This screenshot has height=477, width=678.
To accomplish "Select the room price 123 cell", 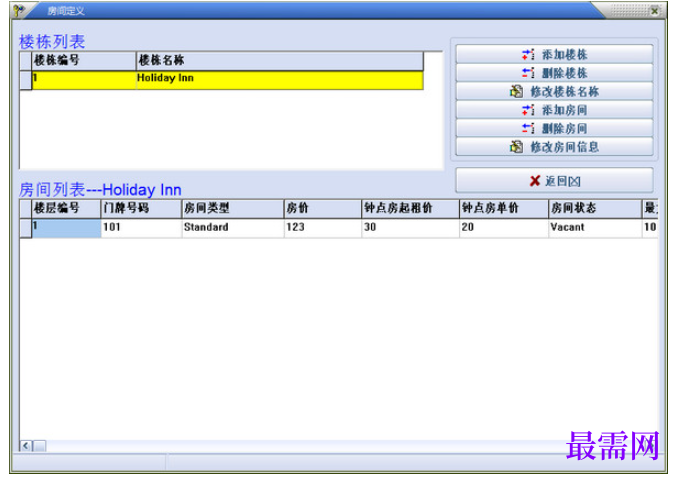I will point(323,228).
